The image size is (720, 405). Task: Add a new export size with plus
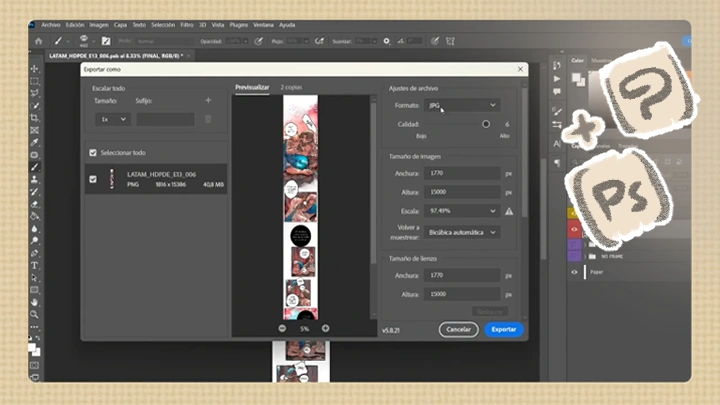[208, 100]
